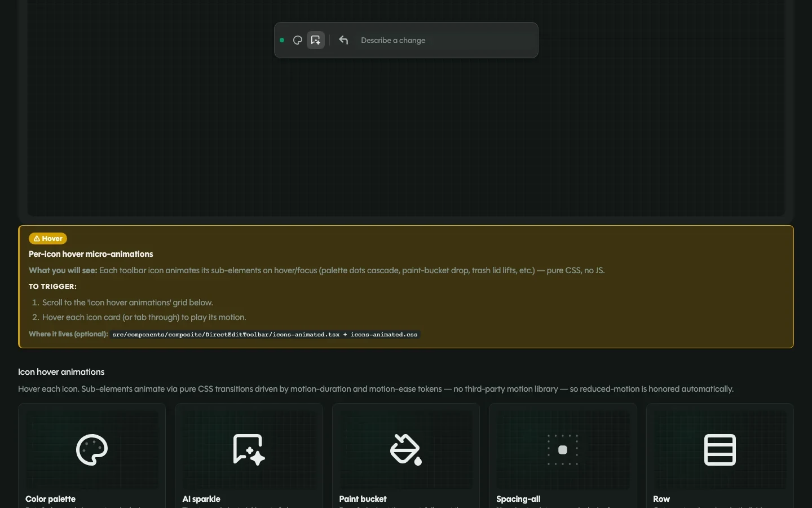Viewport: 812px width, 508px height.
Task: Select the 'Color palette' card label
Action: pos(50,499)
